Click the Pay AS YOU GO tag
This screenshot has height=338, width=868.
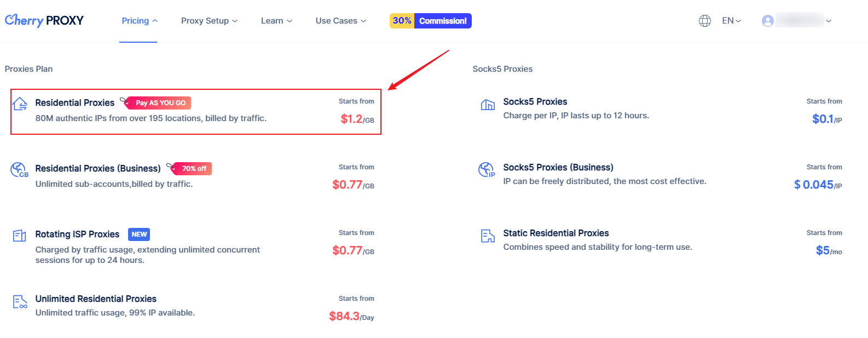click(160, 103)
